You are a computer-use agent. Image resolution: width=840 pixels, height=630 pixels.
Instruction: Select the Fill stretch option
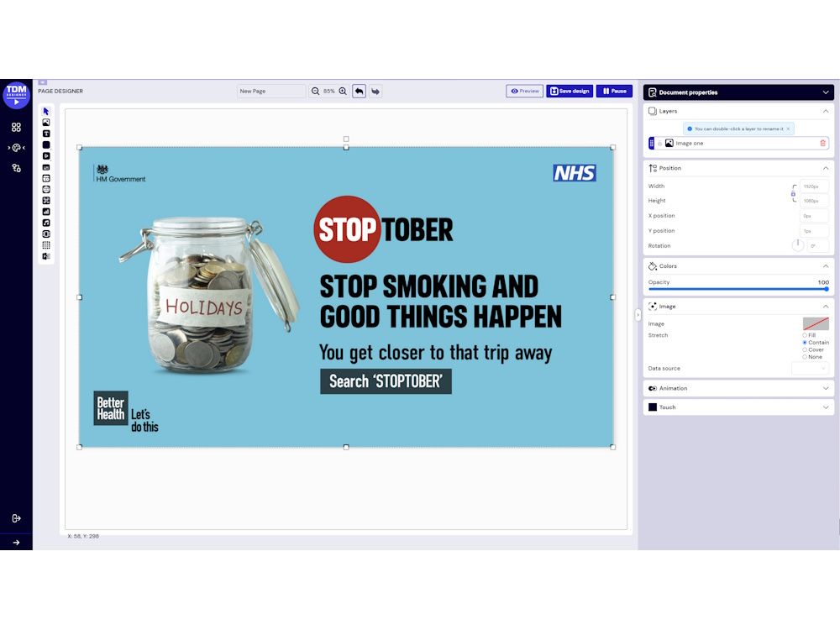pos(805,335)
